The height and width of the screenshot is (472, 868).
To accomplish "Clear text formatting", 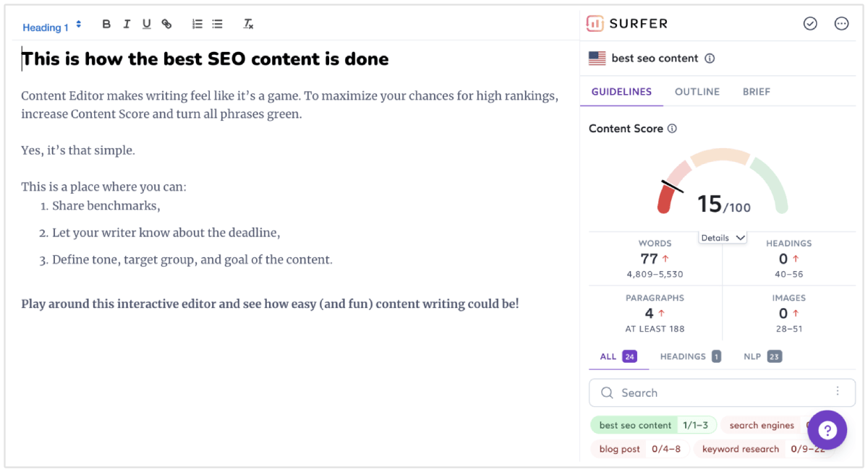I will tap(248, 25).
